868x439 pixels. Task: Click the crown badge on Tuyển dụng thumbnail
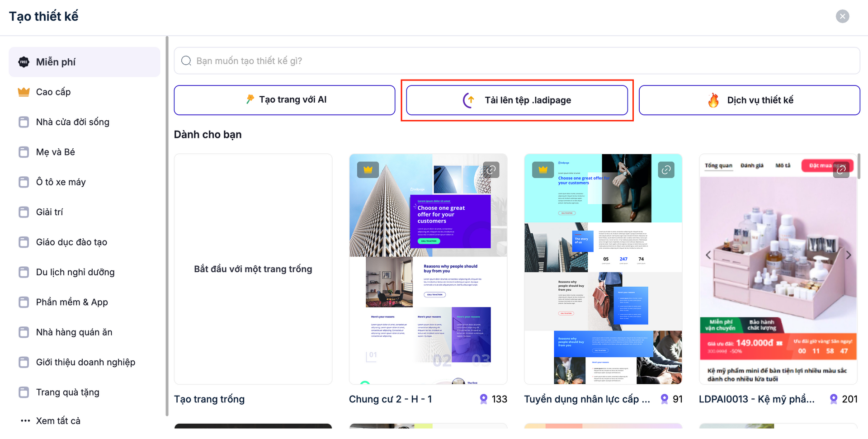543,170
